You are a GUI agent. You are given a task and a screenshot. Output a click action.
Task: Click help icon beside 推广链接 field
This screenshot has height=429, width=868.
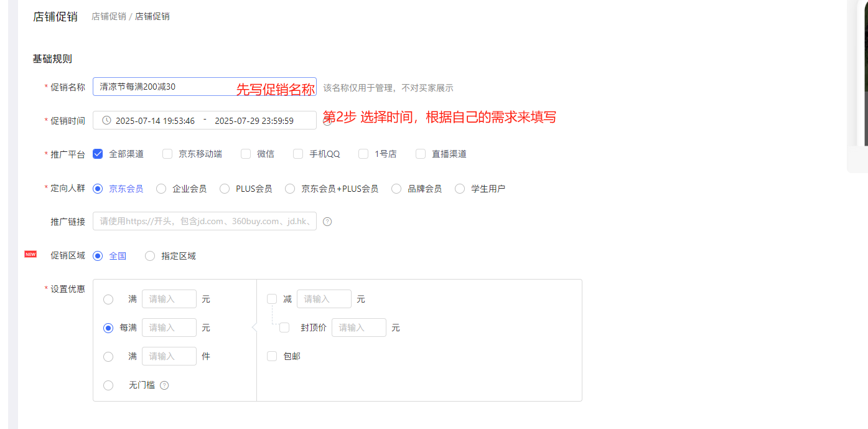coord(327,222)
